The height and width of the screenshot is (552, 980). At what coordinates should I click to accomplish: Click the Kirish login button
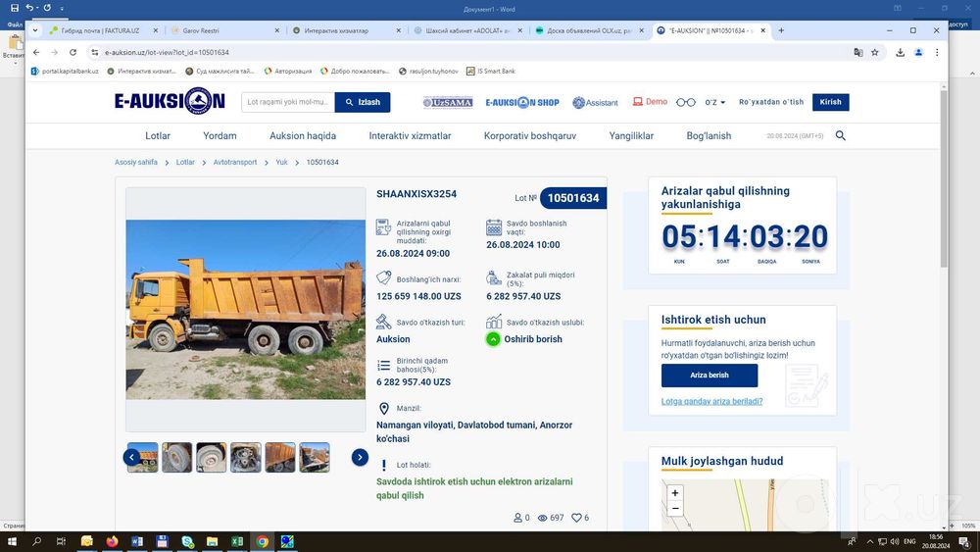(831, 102)
